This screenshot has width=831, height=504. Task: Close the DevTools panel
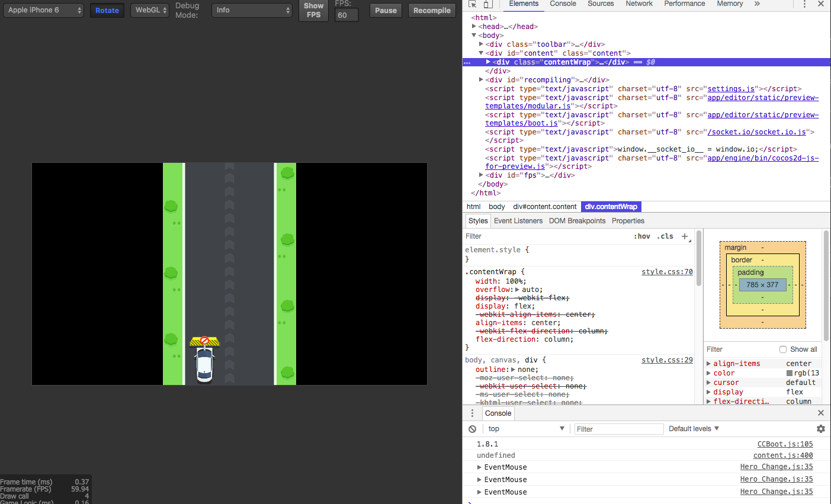(821, 4)
